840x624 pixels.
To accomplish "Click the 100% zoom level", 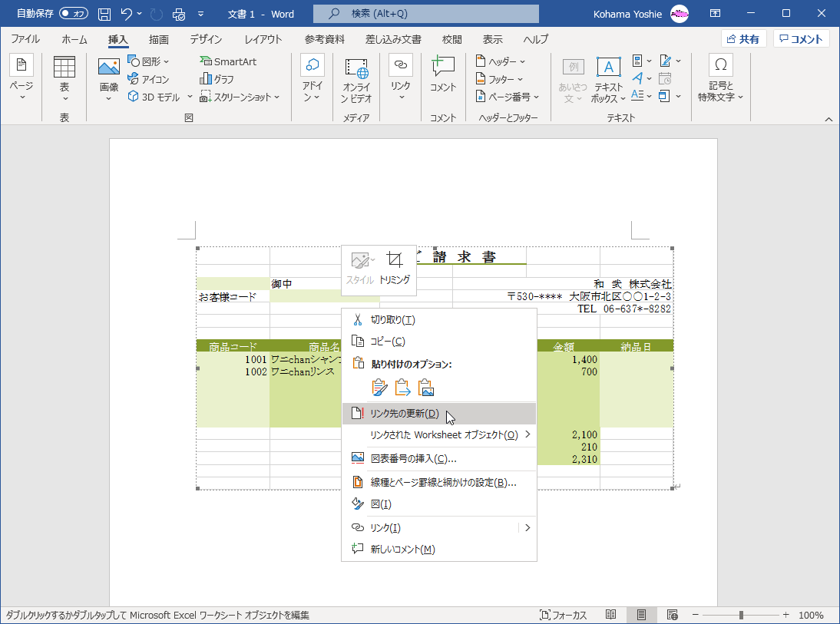I will (811, 615).
